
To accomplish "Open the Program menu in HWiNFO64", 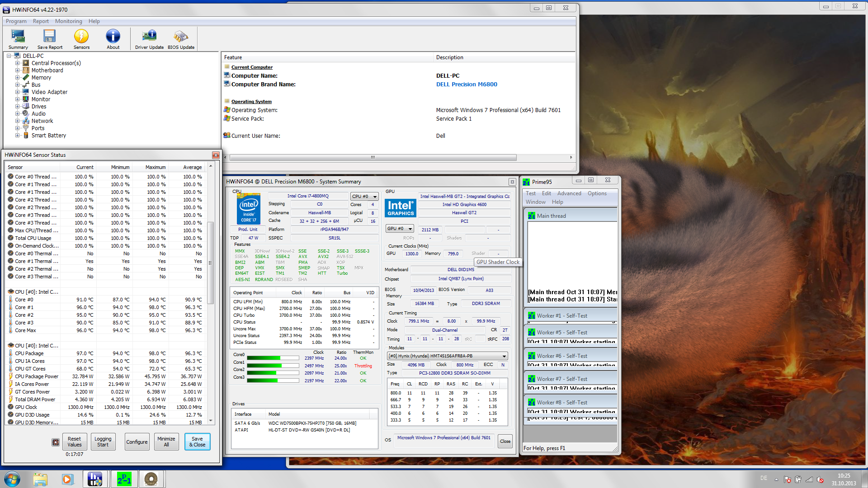I will coord(16,21).
